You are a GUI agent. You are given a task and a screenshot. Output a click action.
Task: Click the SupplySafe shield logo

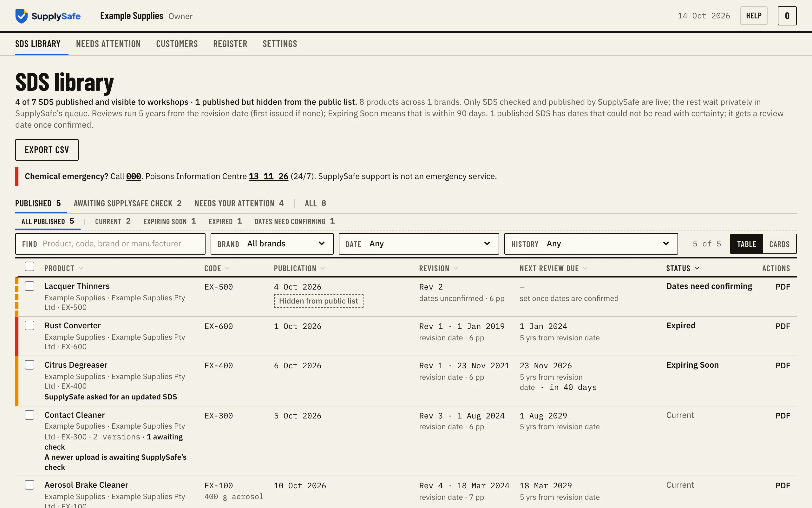coord(22,16)
